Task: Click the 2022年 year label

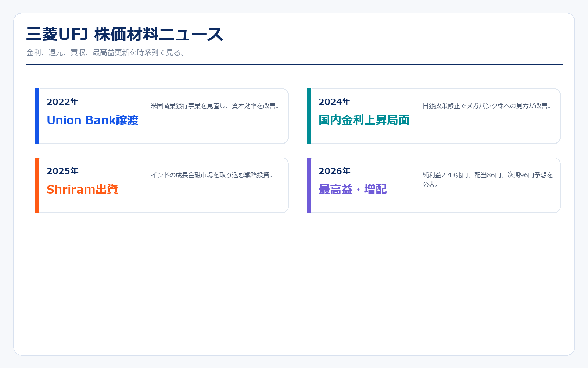Action: point(63,102)
